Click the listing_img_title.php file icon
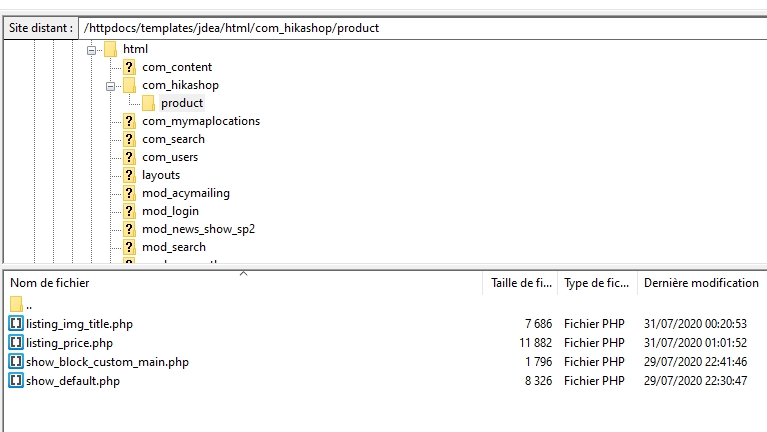The width and height of the screenshot is (767, 432). click(x=16, y=324)
